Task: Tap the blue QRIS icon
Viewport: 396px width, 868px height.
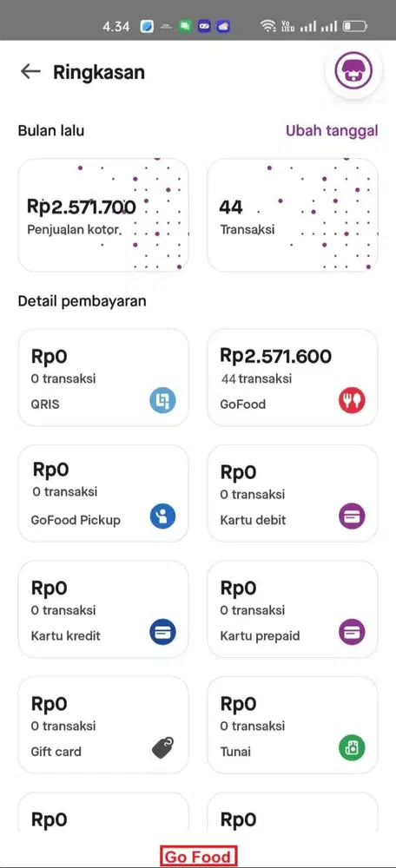Action: tap(163, 400)
